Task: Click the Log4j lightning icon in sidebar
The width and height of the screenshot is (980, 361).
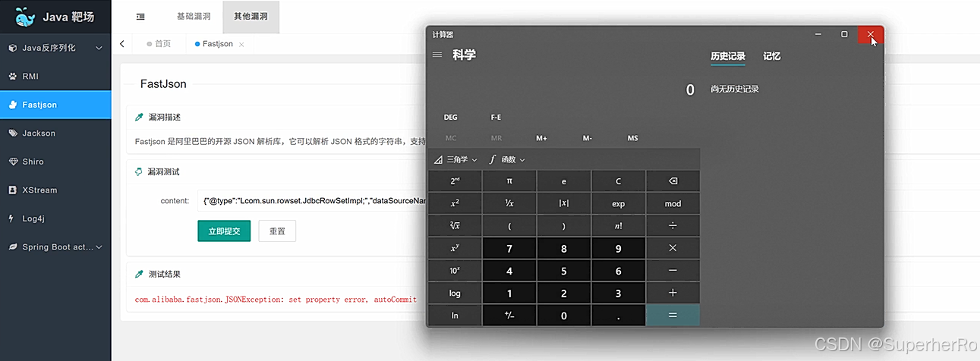Action: point(12,218)
